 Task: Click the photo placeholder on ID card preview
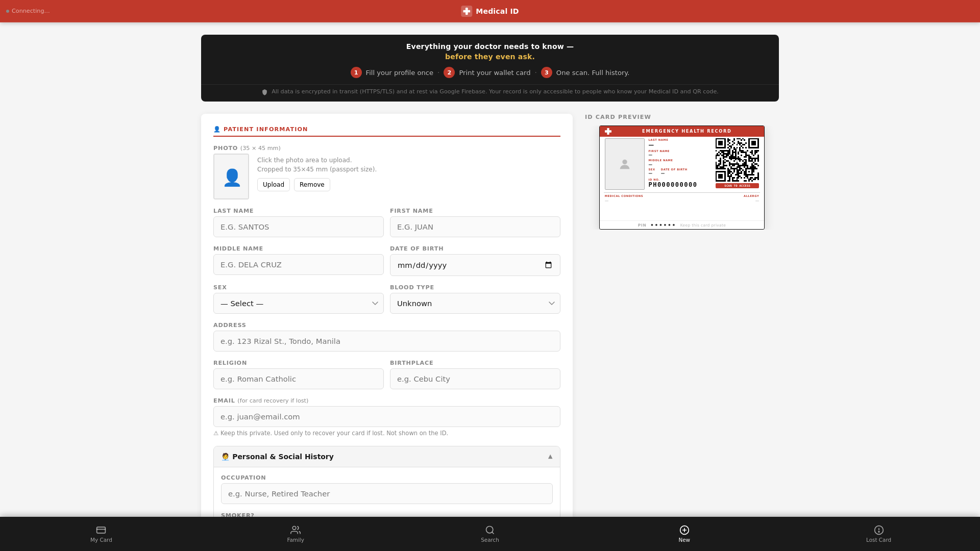[625, 164]
